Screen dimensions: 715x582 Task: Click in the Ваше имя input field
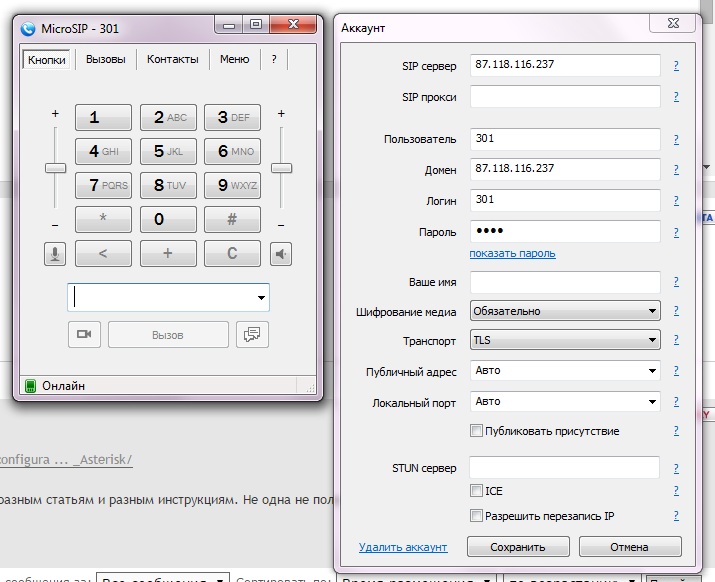[x=565, y=282]
